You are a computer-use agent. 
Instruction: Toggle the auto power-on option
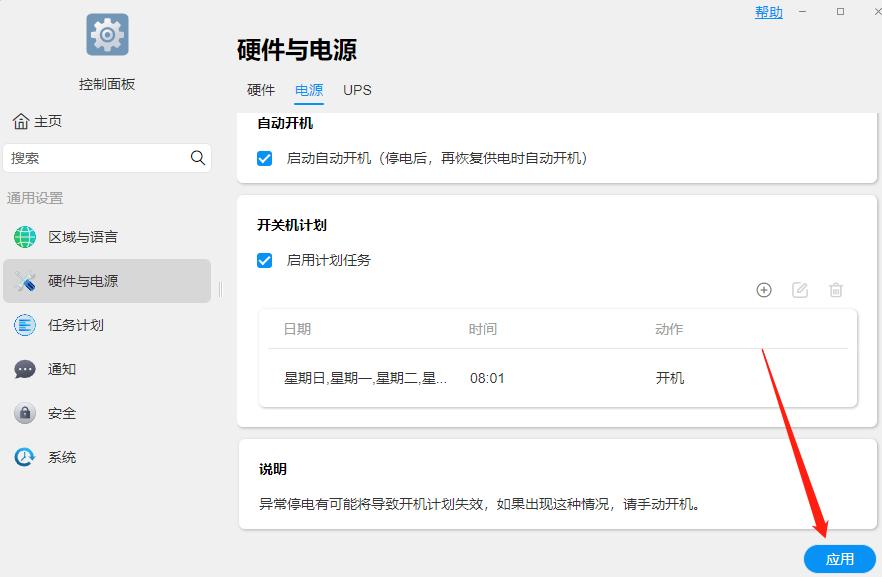pyautogui.click(x=264, y=158)
